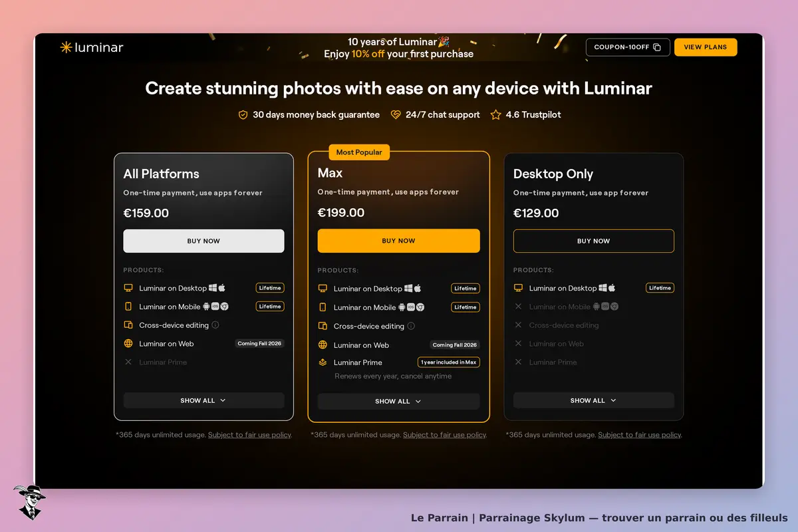
Task: Click the desktop monitor icon in Desktop Only
Action: [x=518, y=288]
